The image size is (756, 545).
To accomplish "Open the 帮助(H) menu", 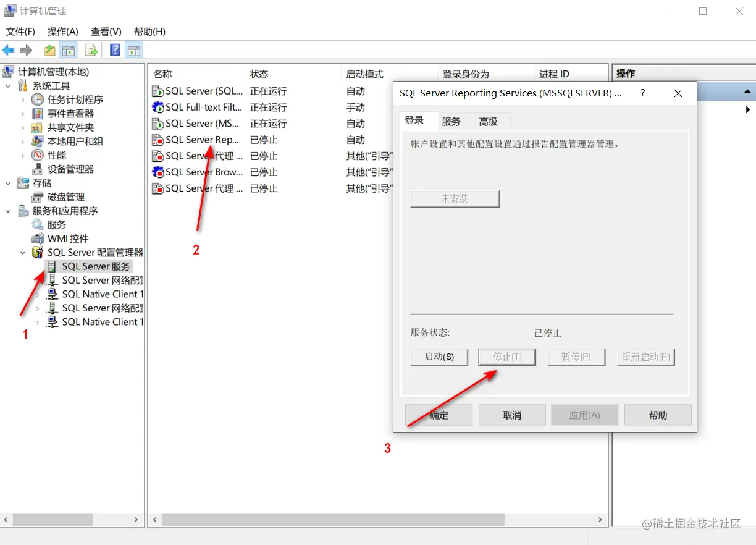I will [149, 32].
